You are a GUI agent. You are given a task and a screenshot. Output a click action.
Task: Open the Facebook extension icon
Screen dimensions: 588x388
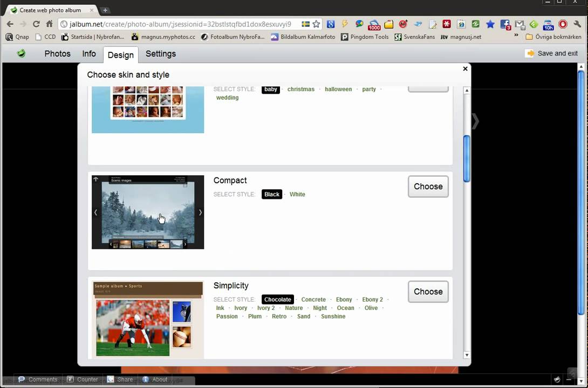(505, 24)
